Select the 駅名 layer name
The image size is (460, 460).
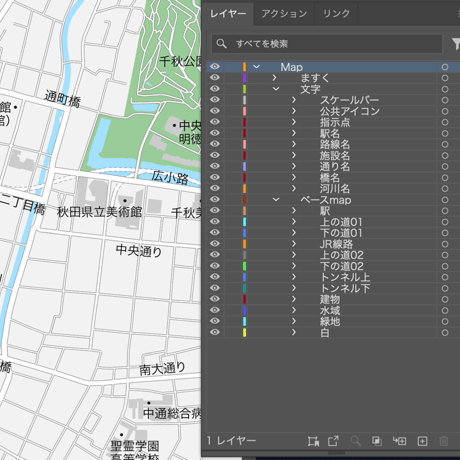[x=330, y=133]
